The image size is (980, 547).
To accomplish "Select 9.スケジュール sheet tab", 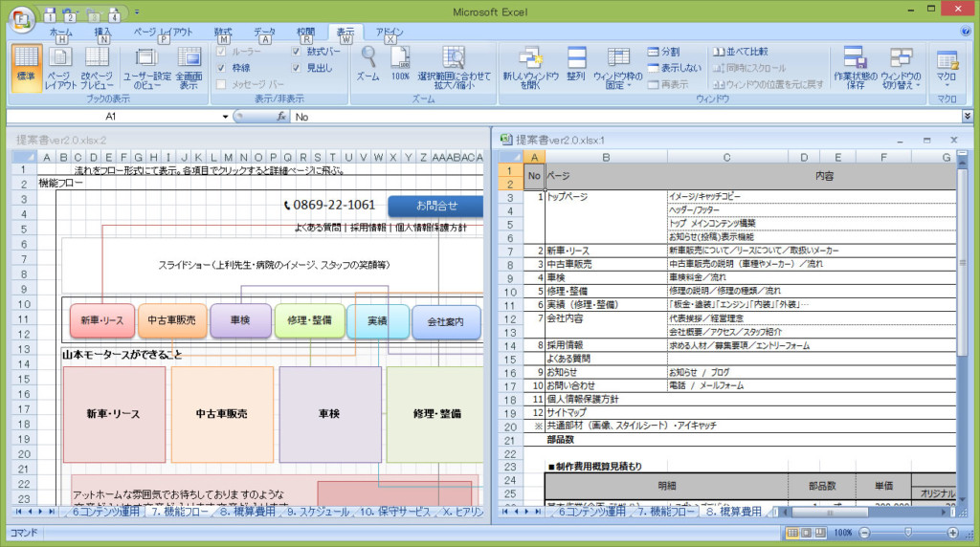I will 318,512.
